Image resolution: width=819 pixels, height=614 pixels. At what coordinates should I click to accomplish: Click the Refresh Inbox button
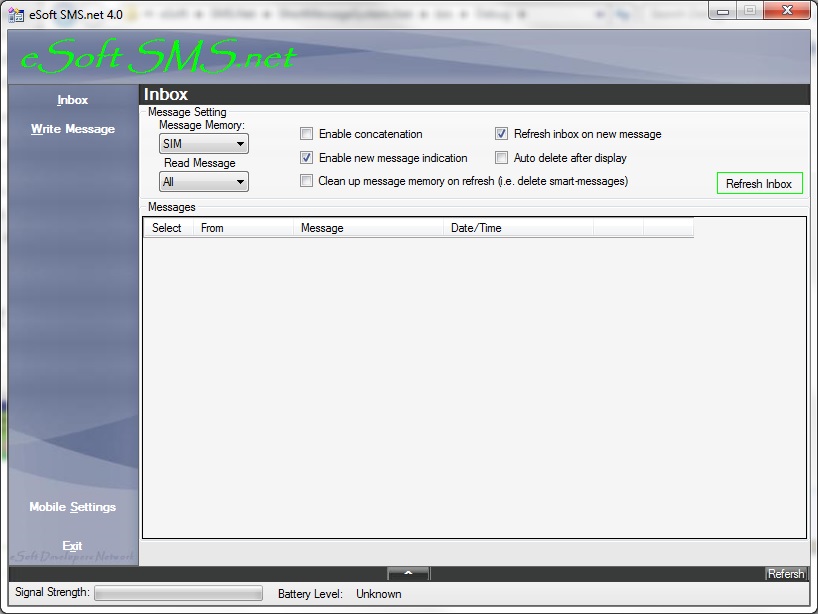pyautogui.click(x=759, y=183)
